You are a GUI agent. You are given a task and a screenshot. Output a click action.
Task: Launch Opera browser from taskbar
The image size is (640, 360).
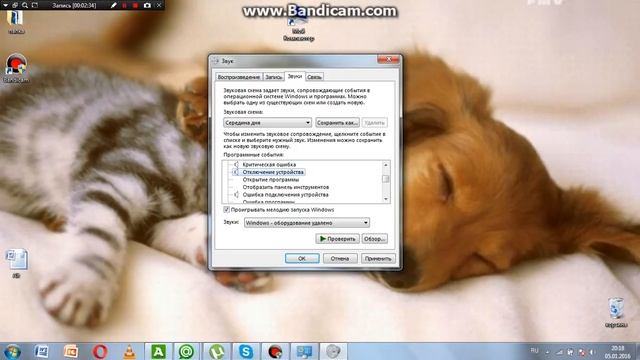click(100, 351)
